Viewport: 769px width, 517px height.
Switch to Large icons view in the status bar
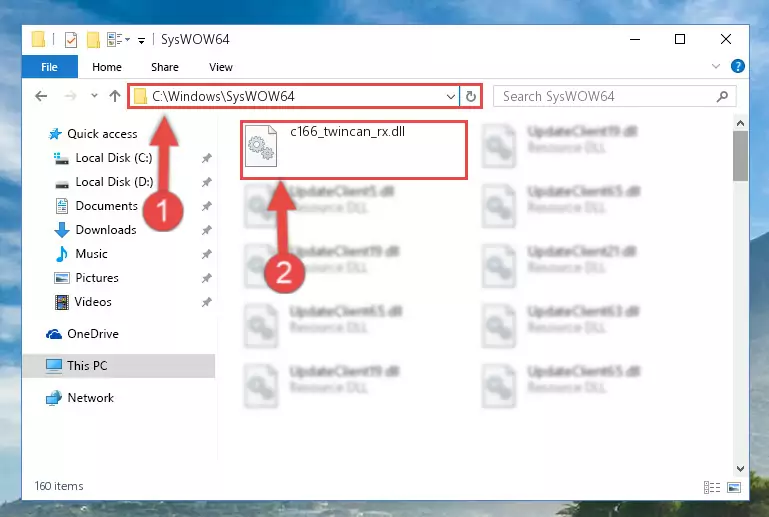click(734, 487)
